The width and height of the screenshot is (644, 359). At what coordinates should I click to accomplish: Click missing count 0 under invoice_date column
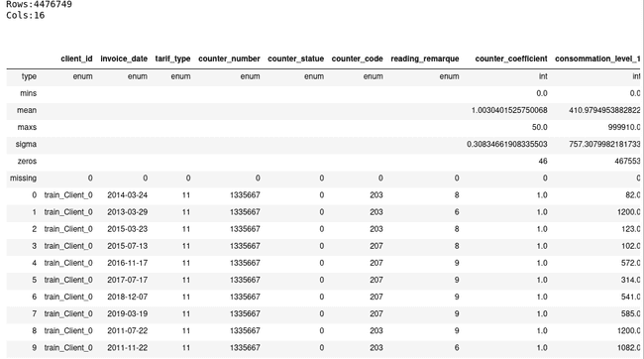pyautogui.click(x=145, y=179)
